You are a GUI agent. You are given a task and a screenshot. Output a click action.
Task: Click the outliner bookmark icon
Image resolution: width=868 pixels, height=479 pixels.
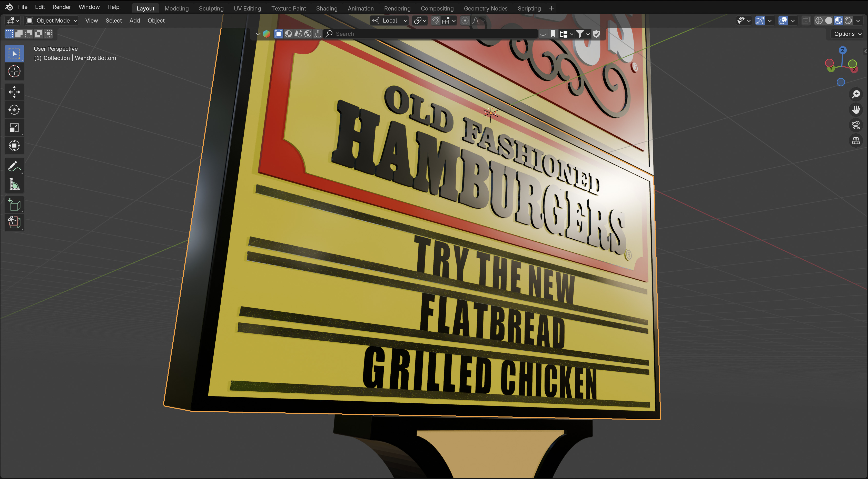click(553, 34)
